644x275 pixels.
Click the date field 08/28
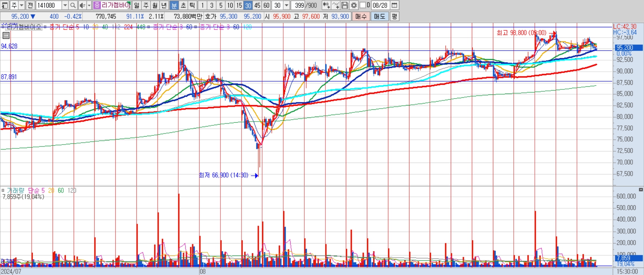pyautogui.click(x=380, y=5)
